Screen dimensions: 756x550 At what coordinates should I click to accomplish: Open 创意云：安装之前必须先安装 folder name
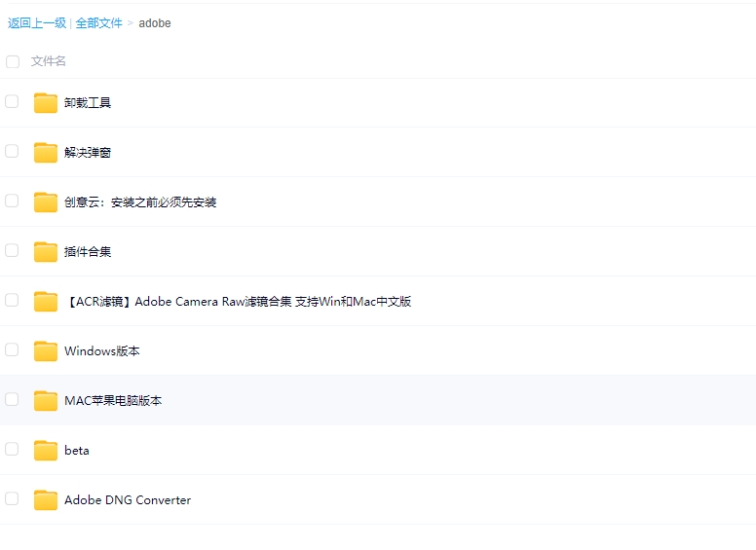140,202
